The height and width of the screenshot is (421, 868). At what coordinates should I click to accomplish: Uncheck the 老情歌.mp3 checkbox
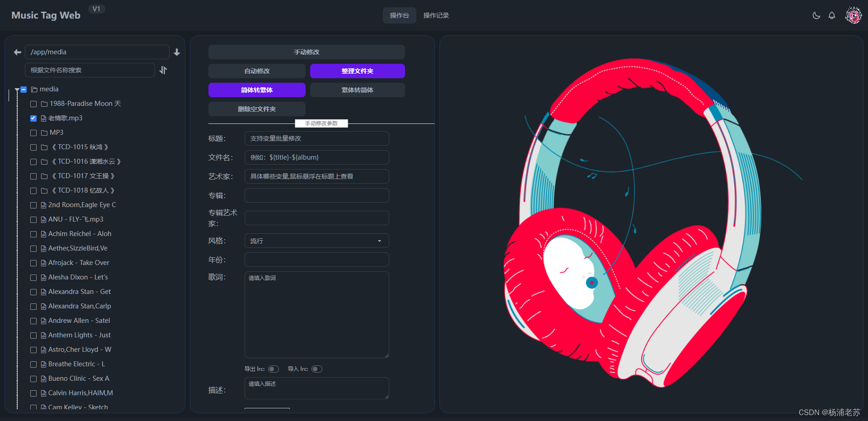pos(33,118)
